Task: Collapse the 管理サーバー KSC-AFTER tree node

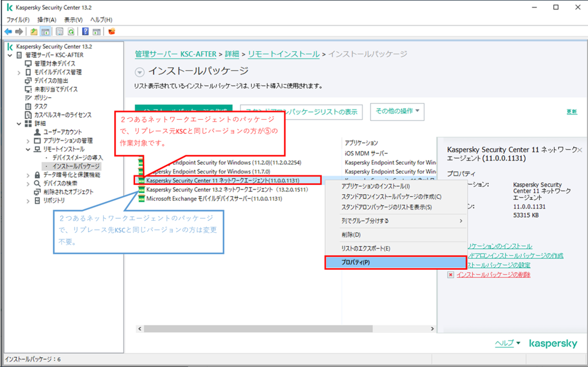Action: (10, 55)
